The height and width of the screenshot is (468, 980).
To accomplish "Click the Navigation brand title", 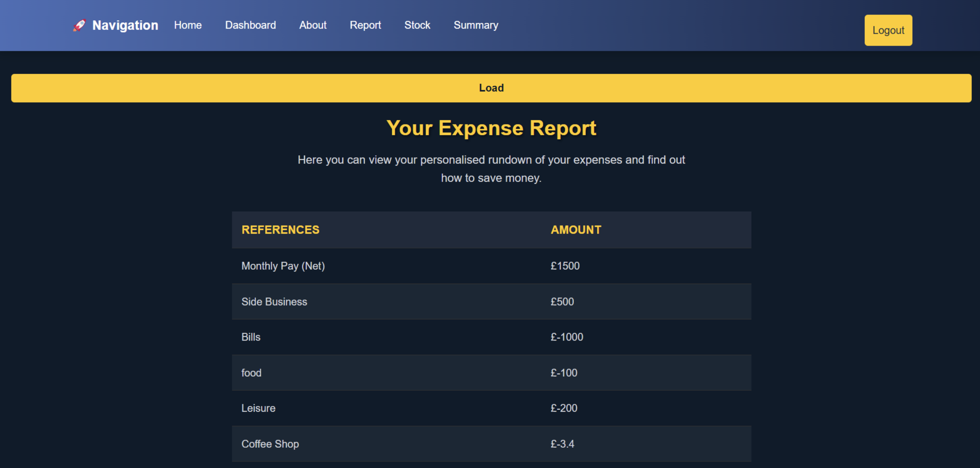I will 125,26.
